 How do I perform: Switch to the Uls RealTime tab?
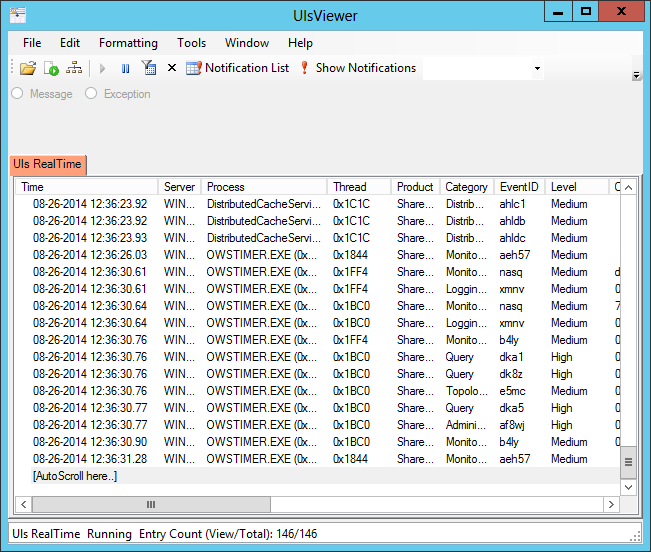47,164
